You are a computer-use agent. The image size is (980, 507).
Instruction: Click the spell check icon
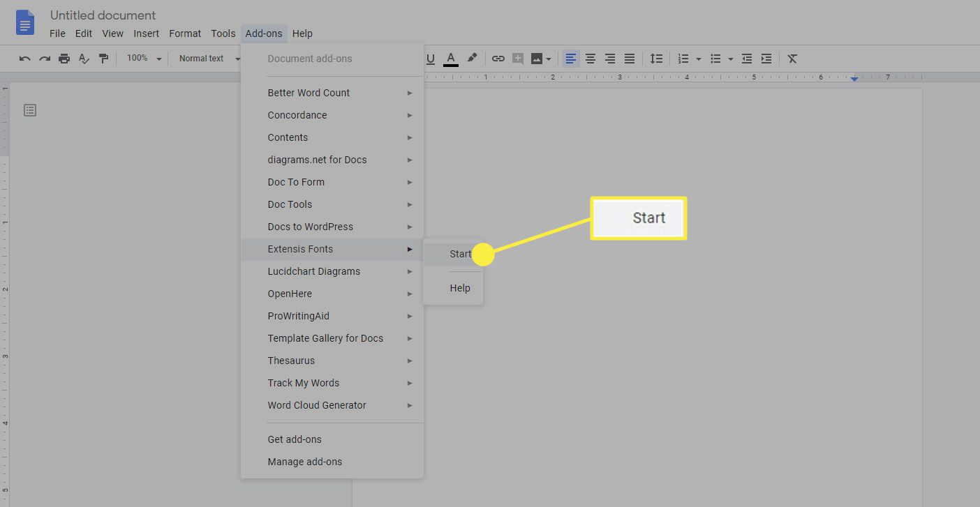click(x=84, y=59)
